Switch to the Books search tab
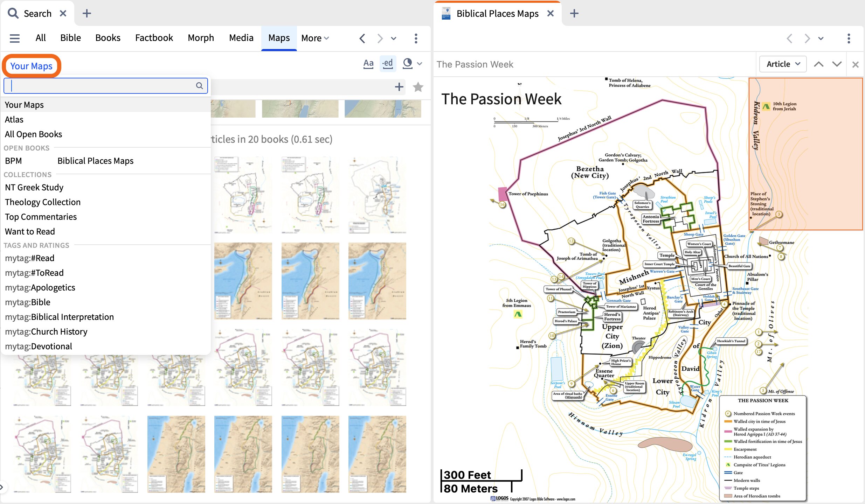The height and width of the screenshot is (504, 865). coord(108,38)
